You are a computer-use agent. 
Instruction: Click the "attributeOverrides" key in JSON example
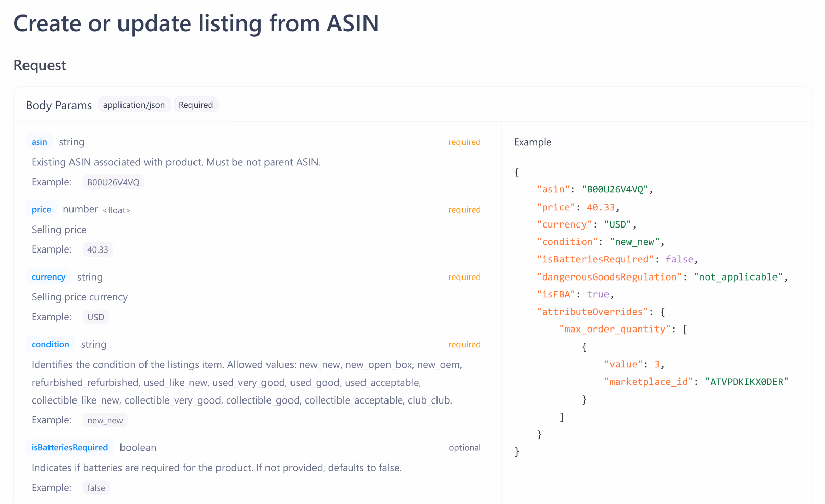point(593,312)
